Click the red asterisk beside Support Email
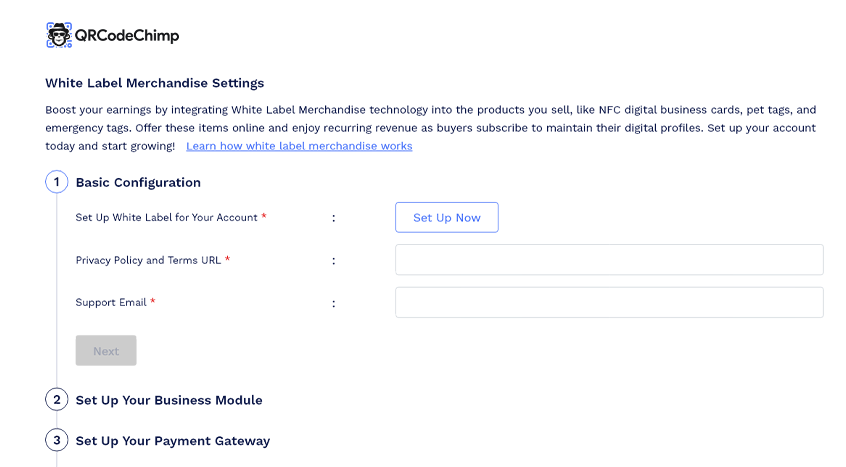This screenshot has height=467, width=846. (153, 302)
